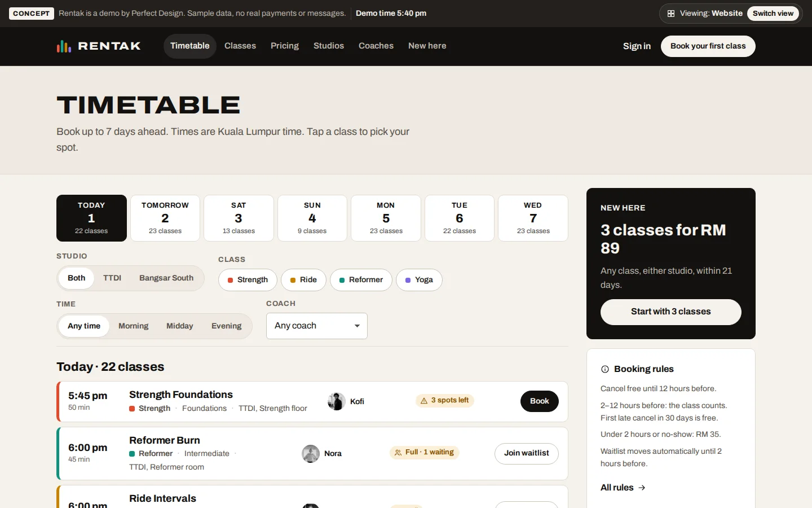812x508 pixels.
Task: Open the Coaches nav item
Action: pyautogui.click(x=376, y=46)
